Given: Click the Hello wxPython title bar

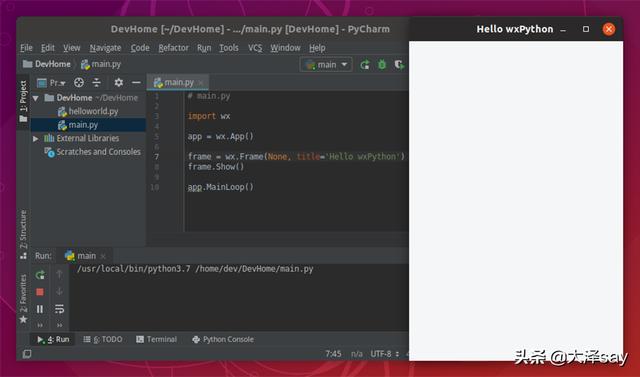Looking at the screenshot, I should [x=515, y=29].
